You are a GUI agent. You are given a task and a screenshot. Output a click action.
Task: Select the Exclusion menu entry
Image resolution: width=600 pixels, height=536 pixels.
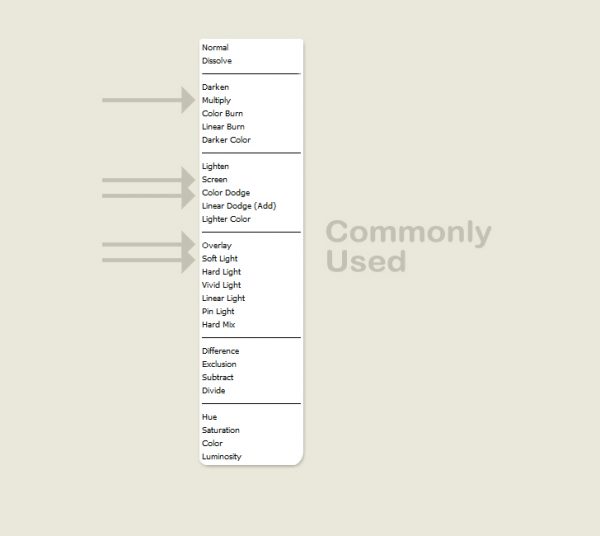pos(219,364)
